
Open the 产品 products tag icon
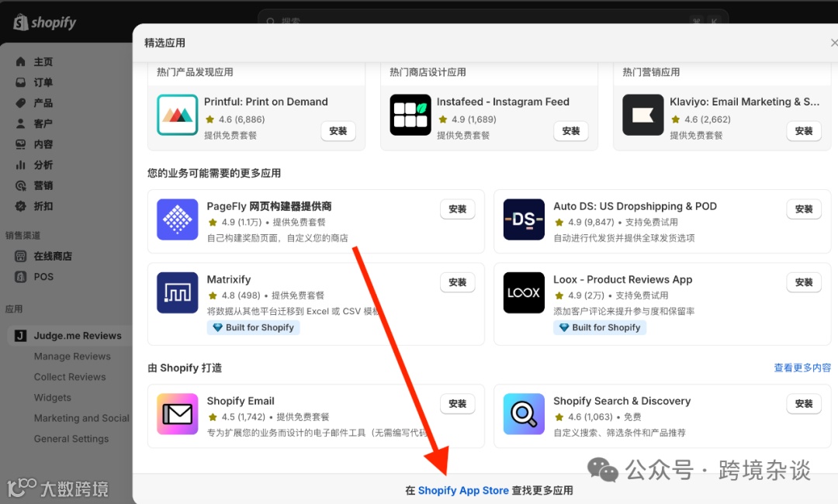click(20, 103)
